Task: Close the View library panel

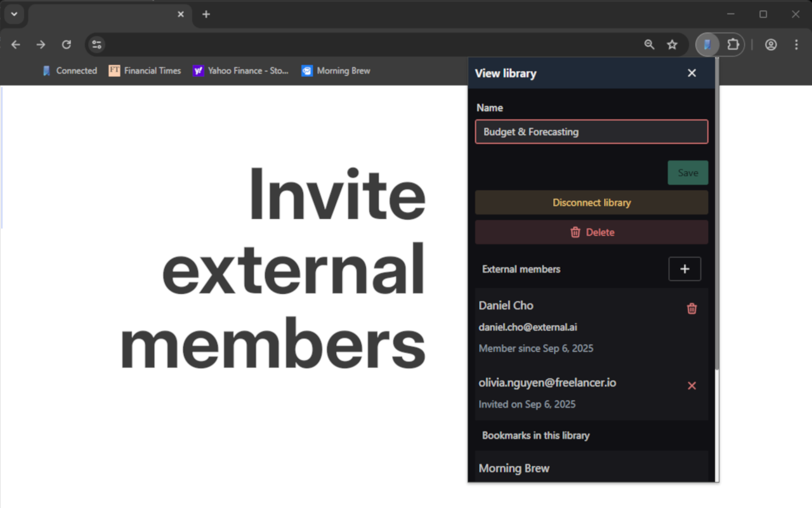Action: [x=691, y=73]
